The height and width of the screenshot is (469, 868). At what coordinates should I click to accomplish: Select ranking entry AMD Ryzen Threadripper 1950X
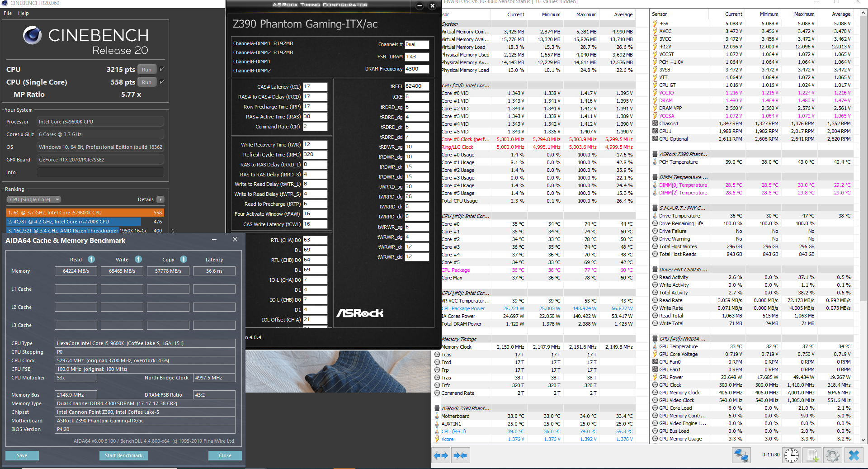85,231
